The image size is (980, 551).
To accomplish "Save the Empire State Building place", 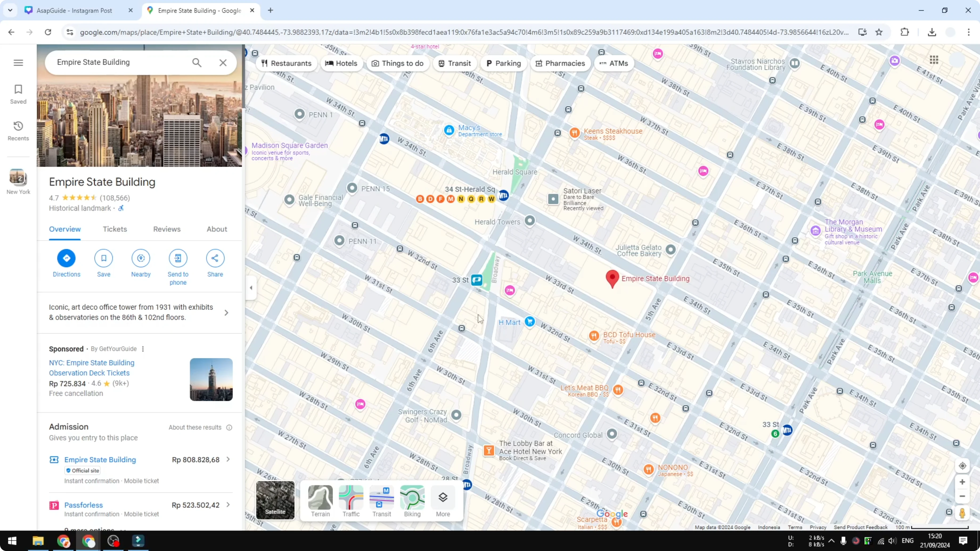I will click(104, 263).
